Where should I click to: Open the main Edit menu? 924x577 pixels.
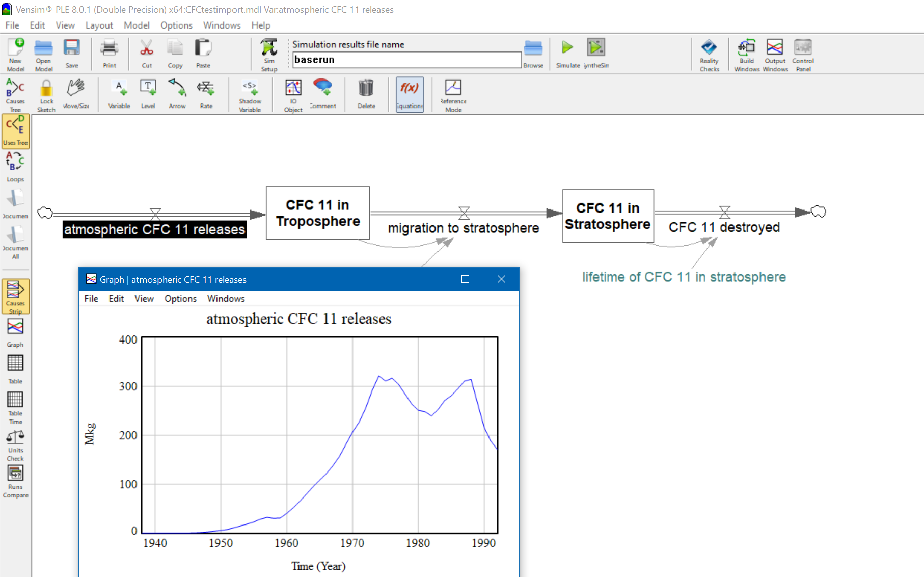37,25
